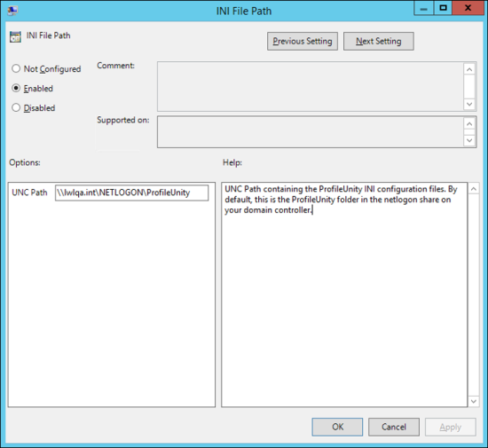Click the Cancel button
The image size is (488, 448).
coord(394,427)
